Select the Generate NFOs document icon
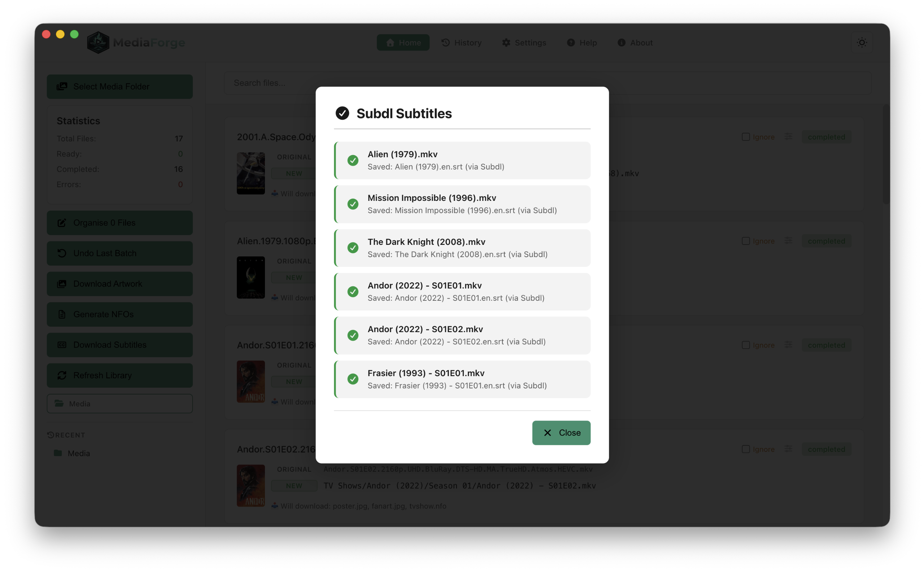 (62, 314)
